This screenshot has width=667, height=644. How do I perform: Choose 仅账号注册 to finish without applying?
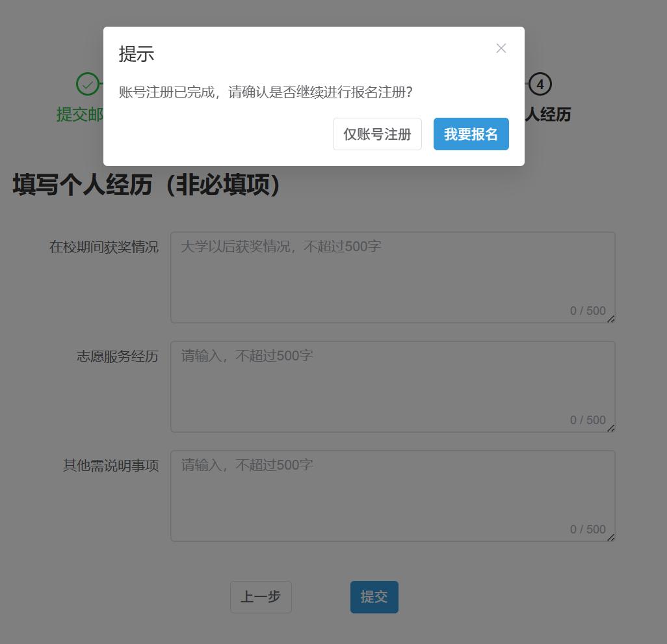tap(377, 134)
